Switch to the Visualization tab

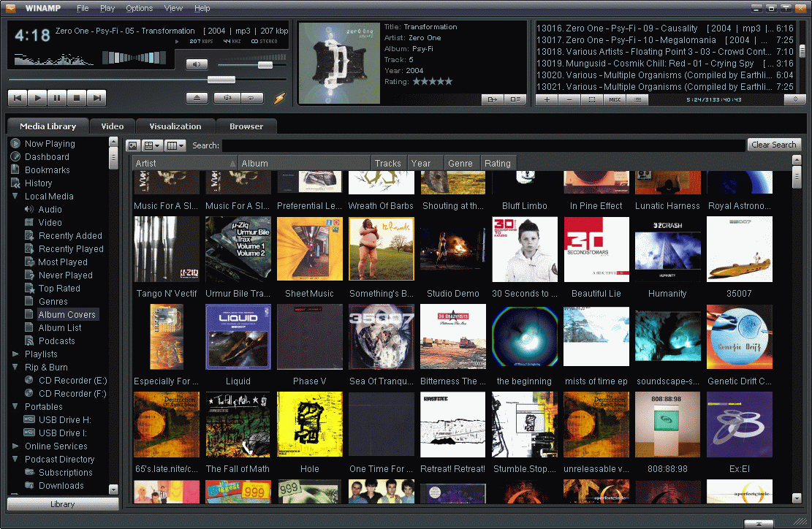click(x=175, y=126)
